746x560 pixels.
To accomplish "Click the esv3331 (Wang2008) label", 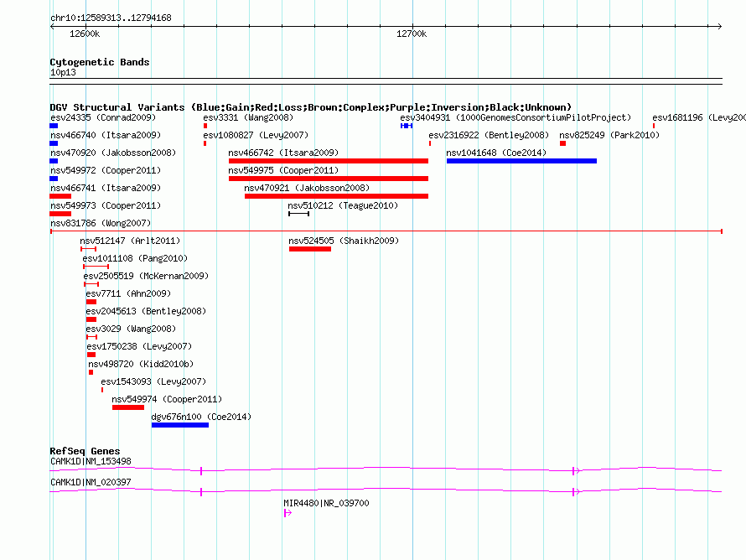I will click(x=248, y=117).
